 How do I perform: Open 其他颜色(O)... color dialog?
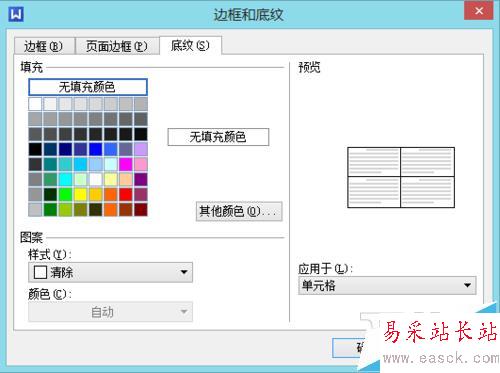pyautogui.click(x=239, y=211)
